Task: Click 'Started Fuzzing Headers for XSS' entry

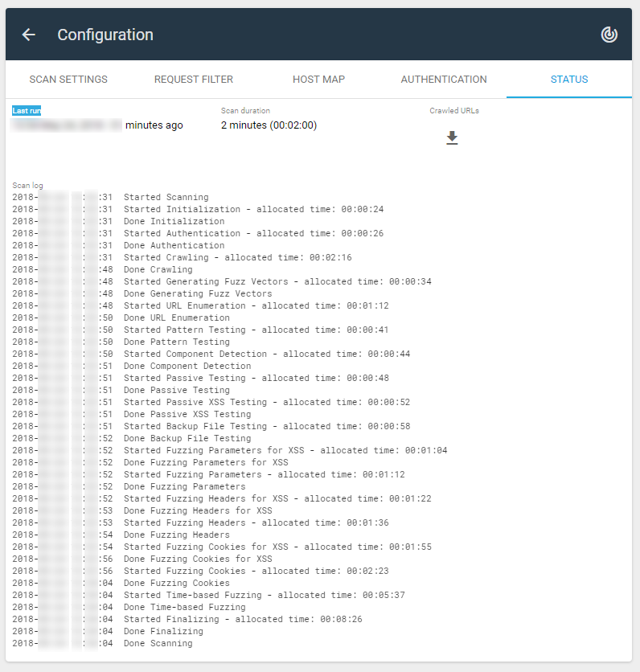Action: (x=277, y=498)
